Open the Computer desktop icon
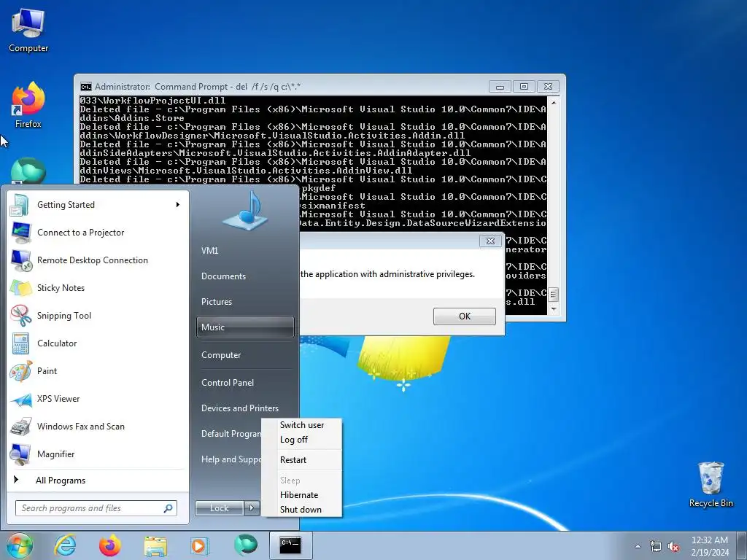 [x=28, y=30]
